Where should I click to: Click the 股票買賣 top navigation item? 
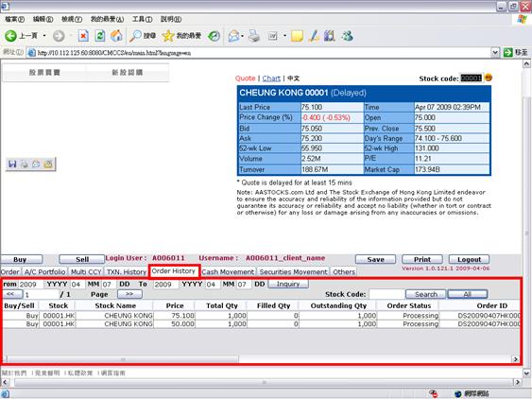click(44, 72)
